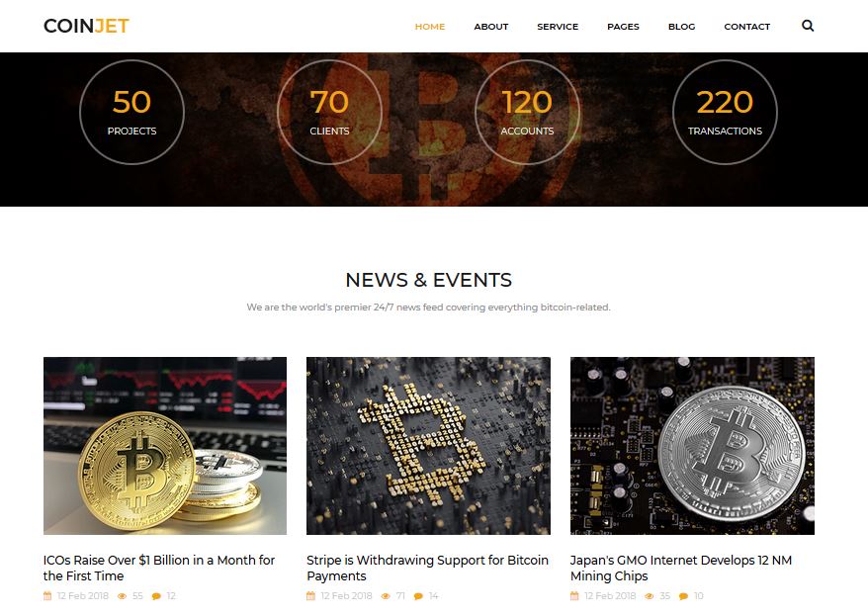The height and width of the screenshot is (616, 868).
Task: Click the calendar icon under Stripe article
Action: (310, 596)
